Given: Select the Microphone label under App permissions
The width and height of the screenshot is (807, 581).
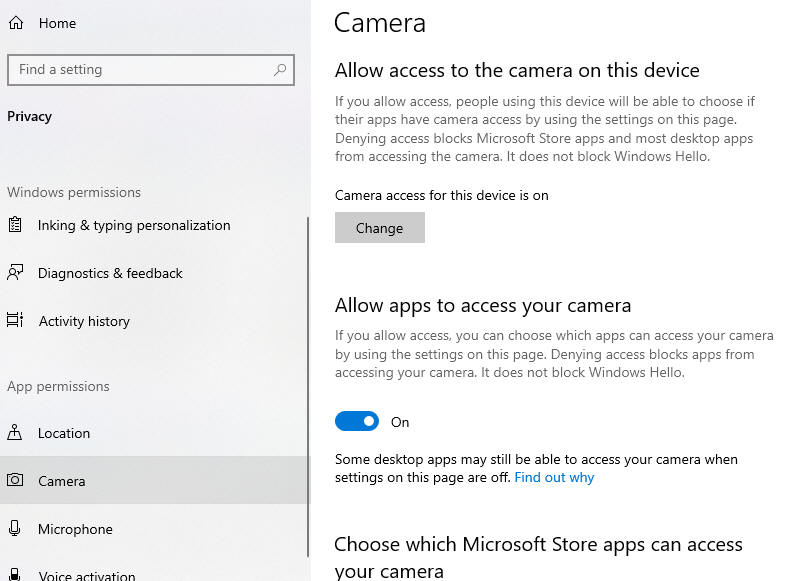Looking at the screenshot, I should coord(75,529).
